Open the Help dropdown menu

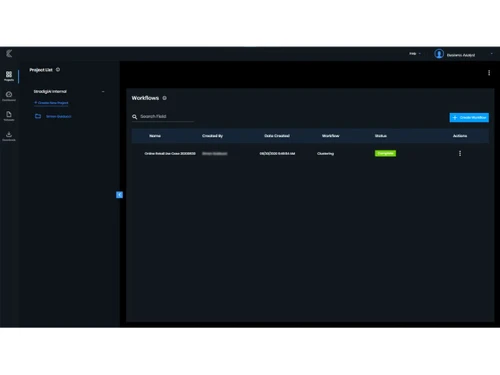[x=415, y=54]
